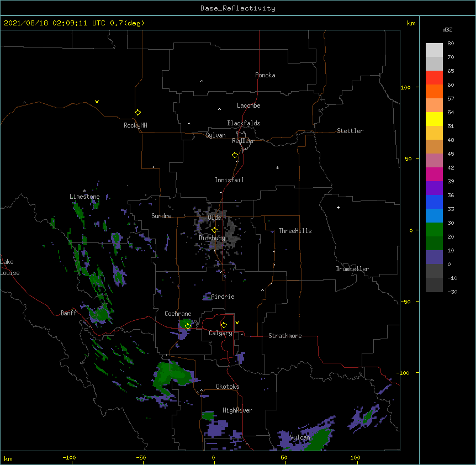Click the magenta 42 dBZ color swatch
This screenshot has height=465, width=476.
(434, 174)
